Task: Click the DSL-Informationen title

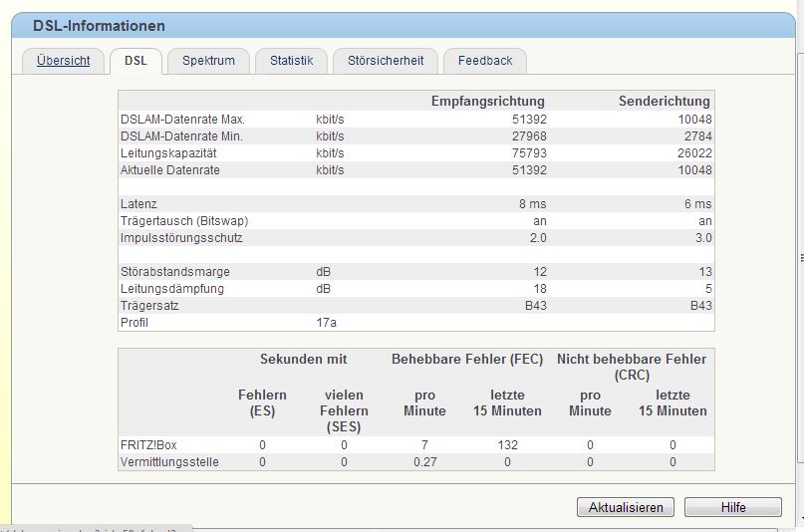Action: [x=99, y=26]
